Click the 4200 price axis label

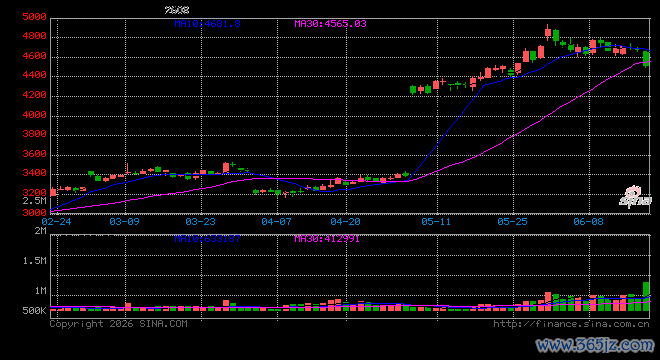(x=35, y=95)
